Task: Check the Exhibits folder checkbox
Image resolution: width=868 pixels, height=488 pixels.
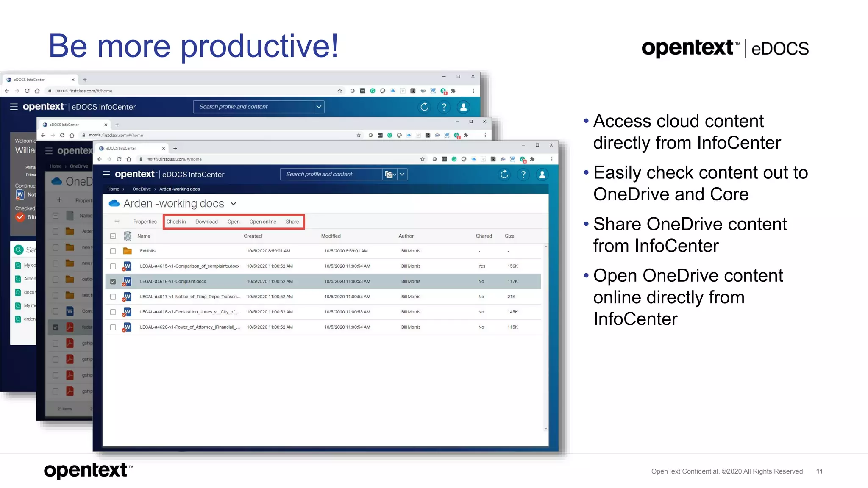Action: pyautogui.click(x=113, y=251)
